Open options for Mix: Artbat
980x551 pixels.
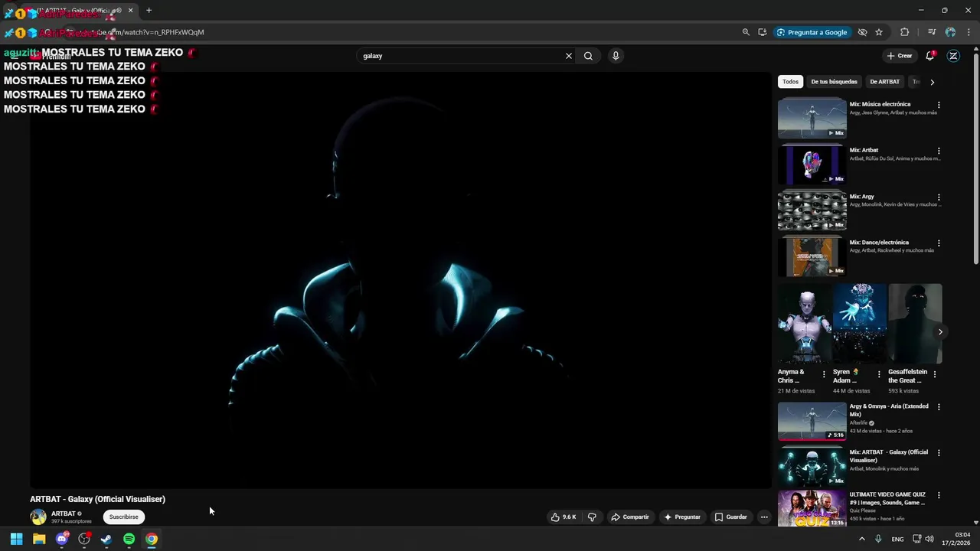point(939,151)
